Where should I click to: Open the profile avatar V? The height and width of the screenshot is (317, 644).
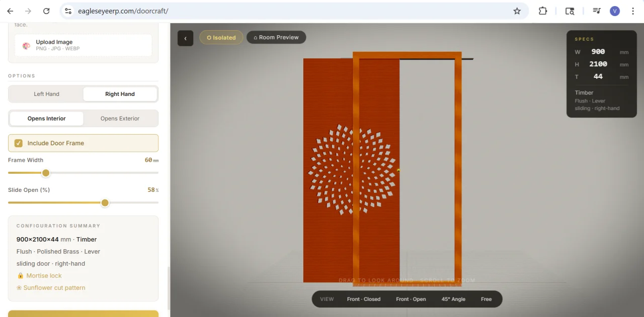coord(615,11)
